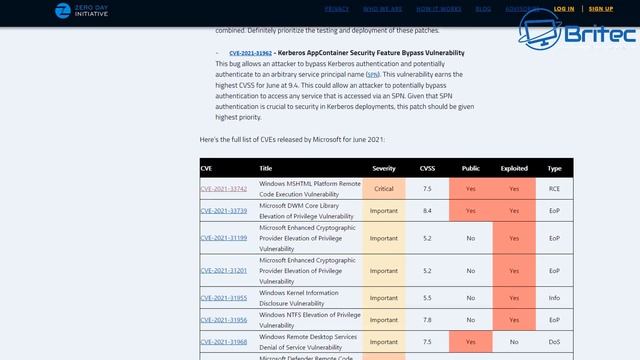Viewport: 640px width, 360px height.
Task: Click the Public Yes cell for CVE-2021-31968
Action: click(471, 342)
